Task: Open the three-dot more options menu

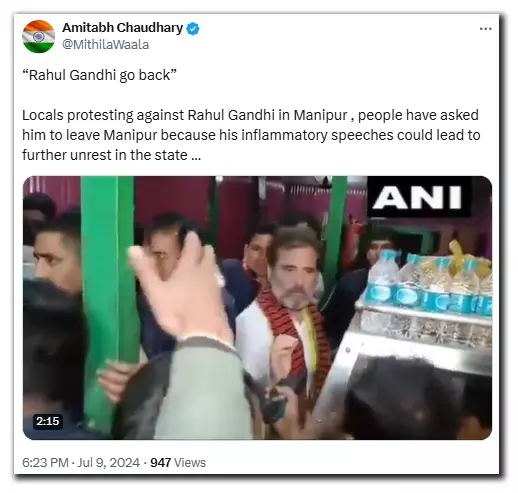Action: [485, 29]
